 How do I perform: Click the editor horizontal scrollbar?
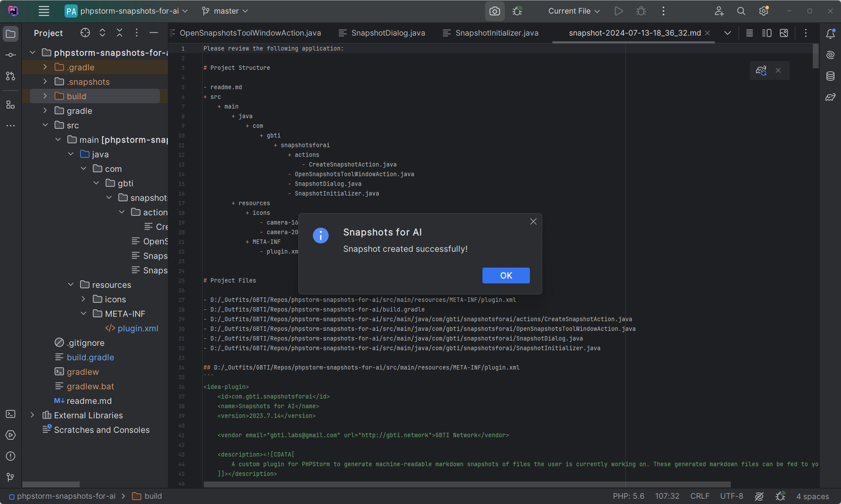click(467, 484)
